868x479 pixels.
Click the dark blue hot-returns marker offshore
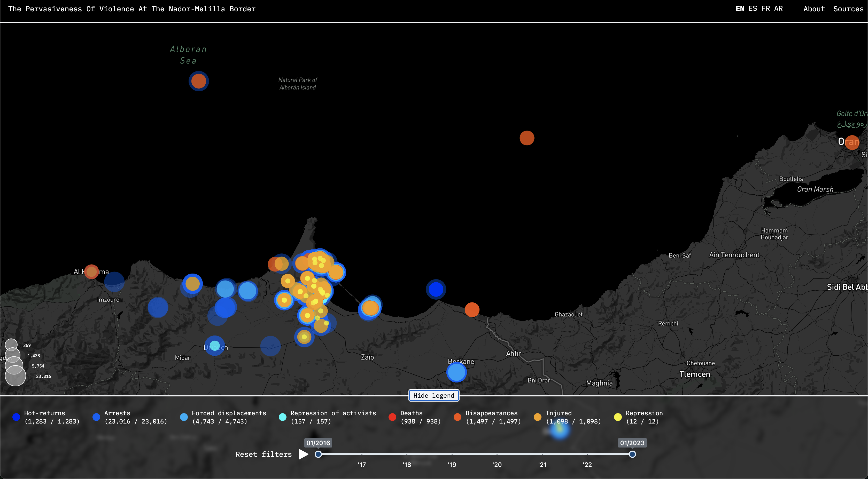coord(436,289)
